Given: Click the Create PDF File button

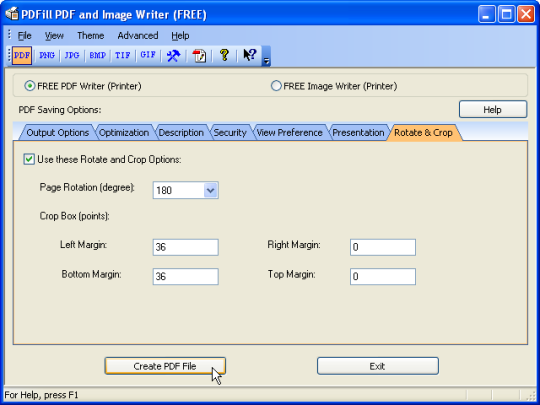Looking at the screenshot, I should pos(165,366).
